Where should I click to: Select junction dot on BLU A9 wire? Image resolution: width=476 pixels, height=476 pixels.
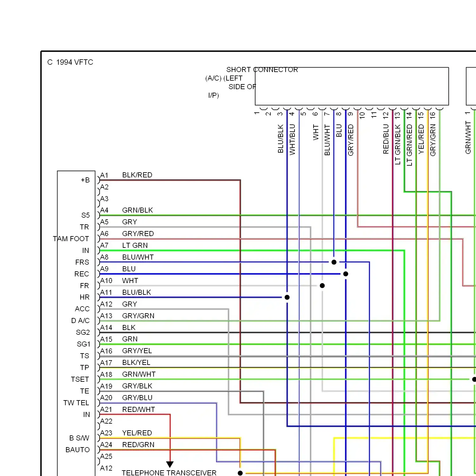tap(346, 274)
